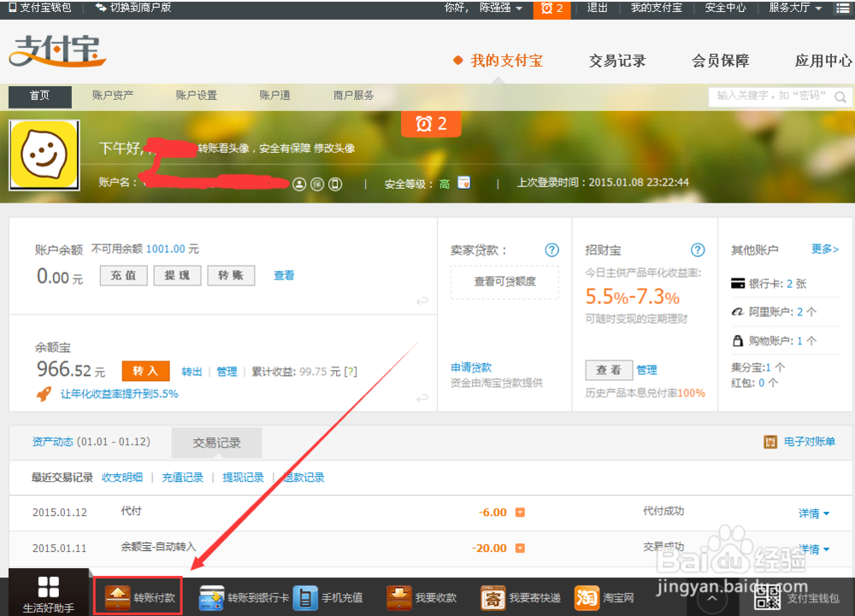
Task: Click the orange marker on the -20.00 row
Action: (520, 548)
